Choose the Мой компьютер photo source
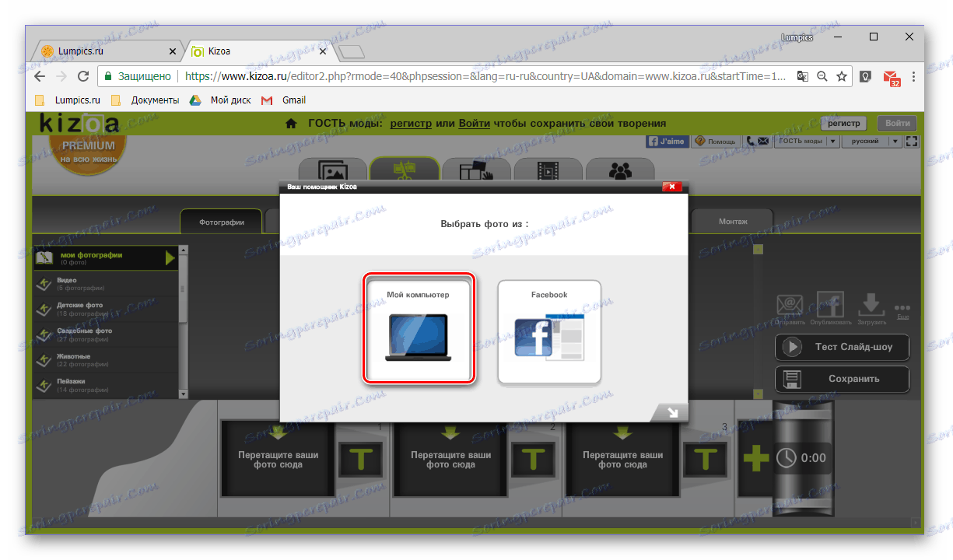This screenshot has height=560, width=953. coord(419,331)
